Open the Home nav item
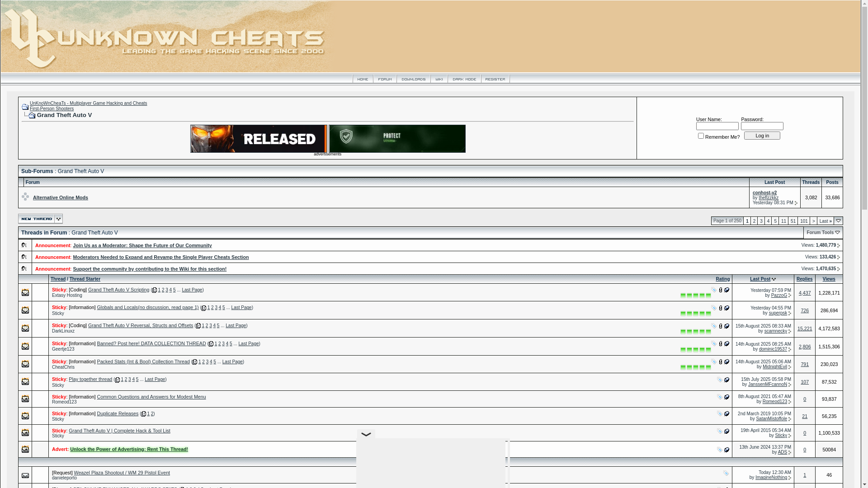 363,79
